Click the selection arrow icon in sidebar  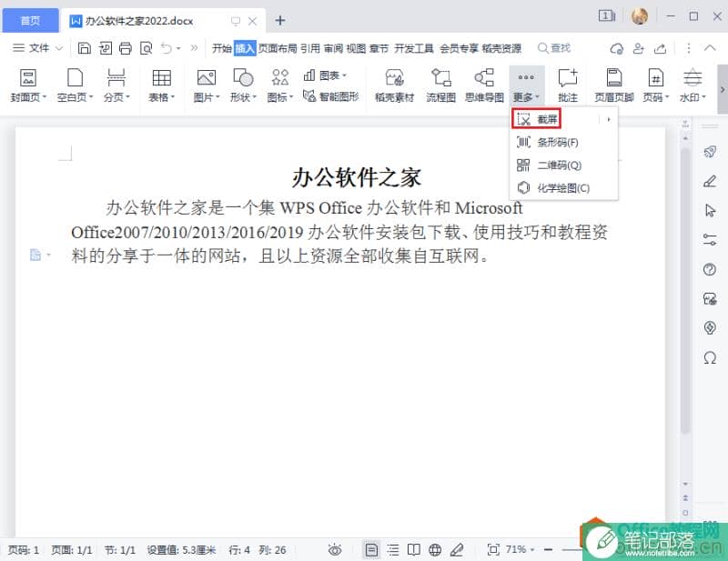710,210
